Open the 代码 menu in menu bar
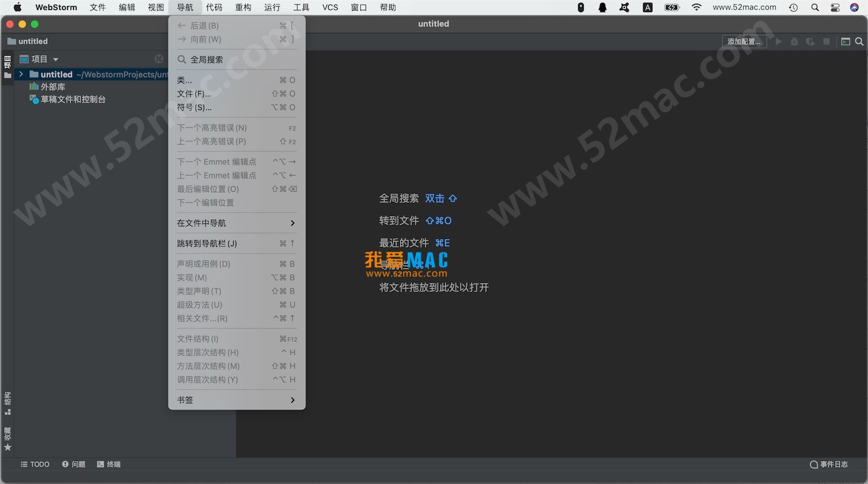 click(214, 7)
